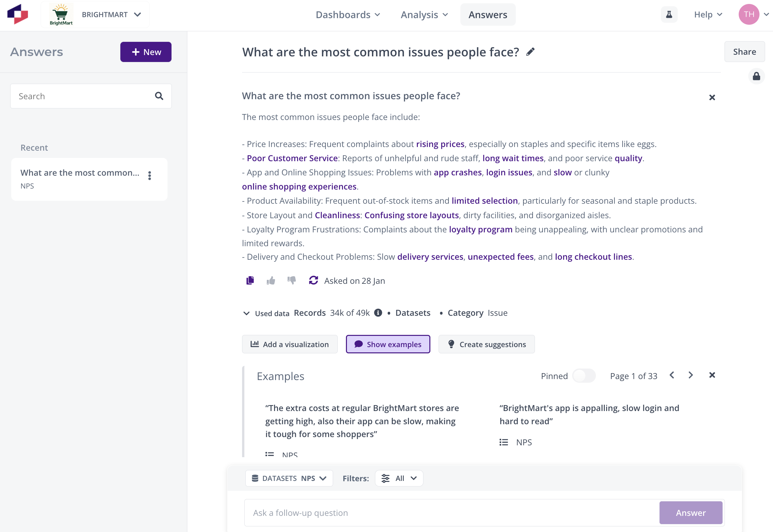Screen dimensions: 773x532
Task: Toggle the Pinned switch
Action: [x=584, y=376]
